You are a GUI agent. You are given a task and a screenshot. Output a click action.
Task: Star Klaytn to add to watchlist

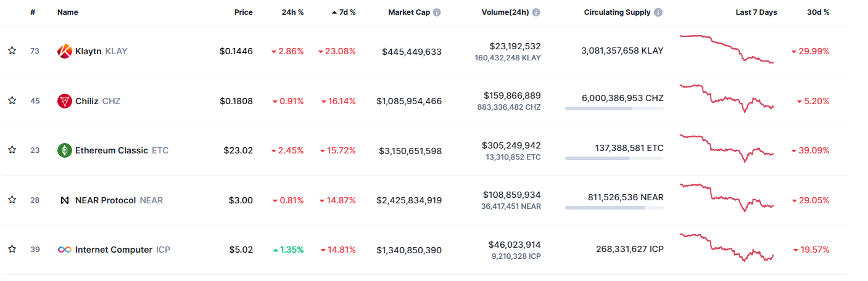12,51
